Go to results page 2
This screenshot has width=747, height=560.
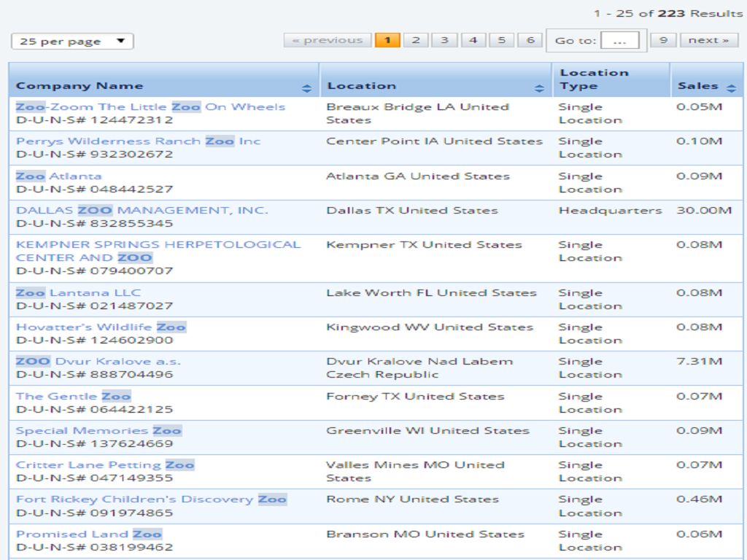(x=416, y=40)
